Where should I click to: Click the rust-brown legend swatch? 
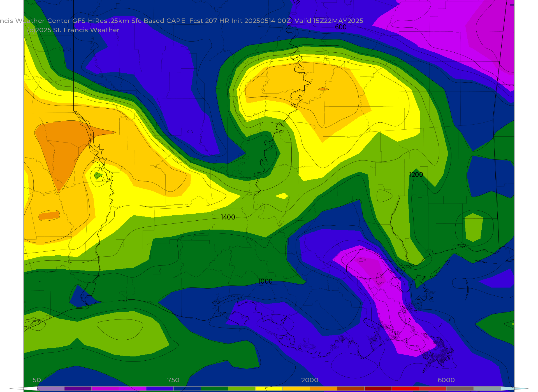(x=351, y=388)
